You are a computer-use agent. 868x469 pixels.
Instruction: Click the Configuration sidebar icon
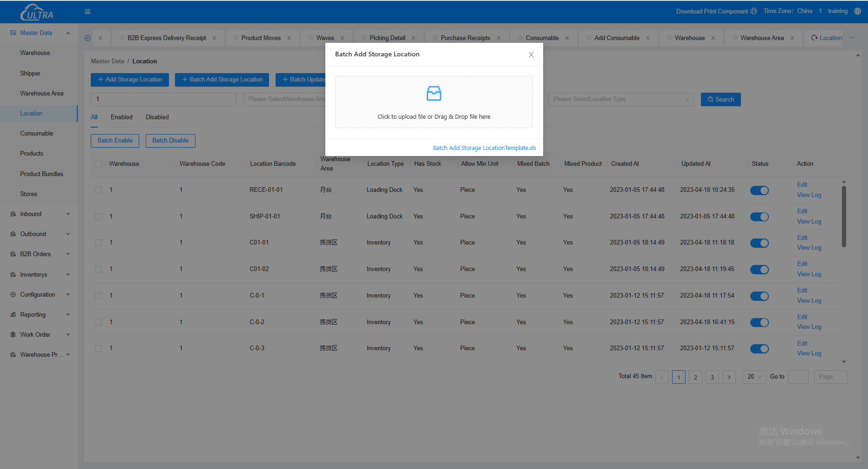[13, 295]
